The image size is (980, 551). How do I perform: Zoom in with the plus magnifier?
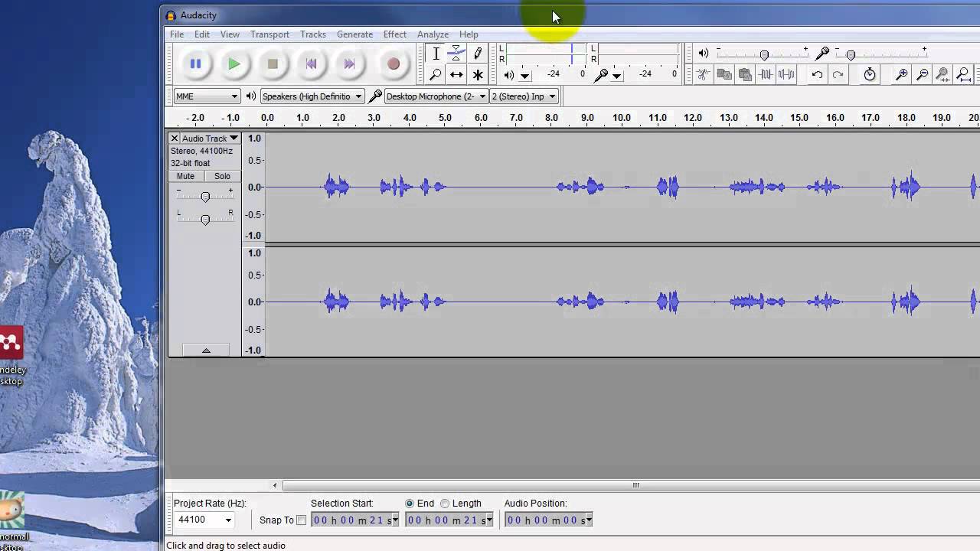[x=902, y=74]
